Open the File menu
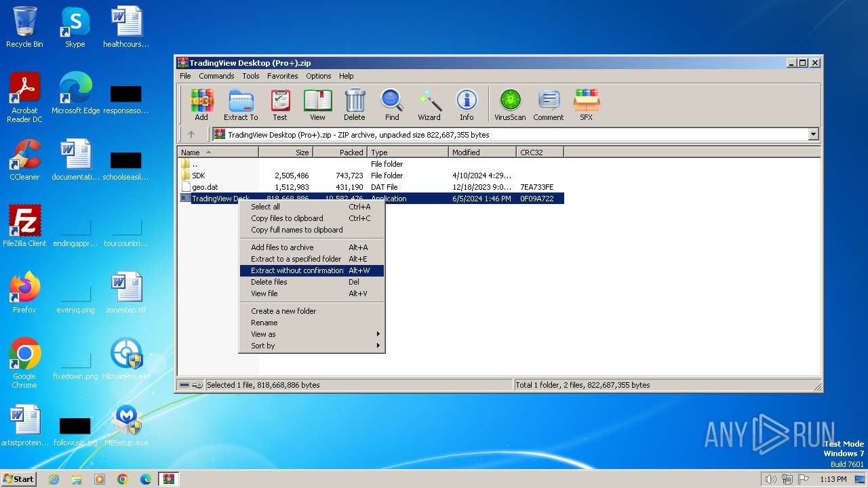This screenshot has height=488, width=868. [x=185, y=76]
